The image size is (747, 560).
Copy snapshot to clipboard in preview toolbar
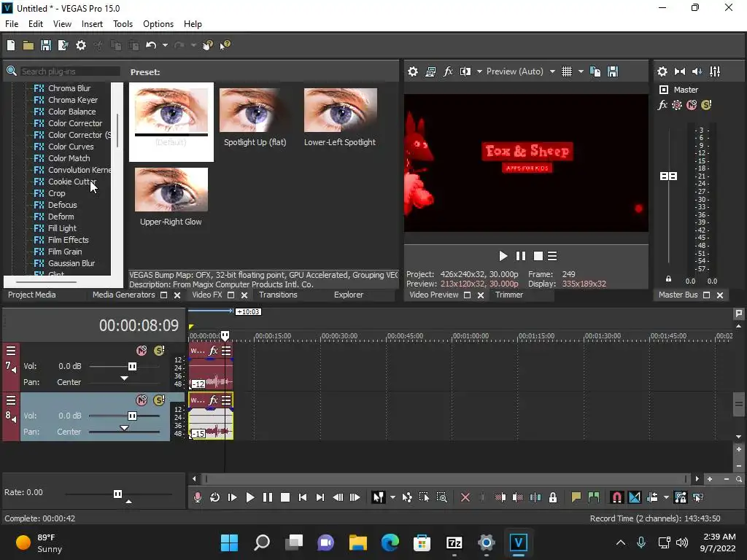(595, 71)
